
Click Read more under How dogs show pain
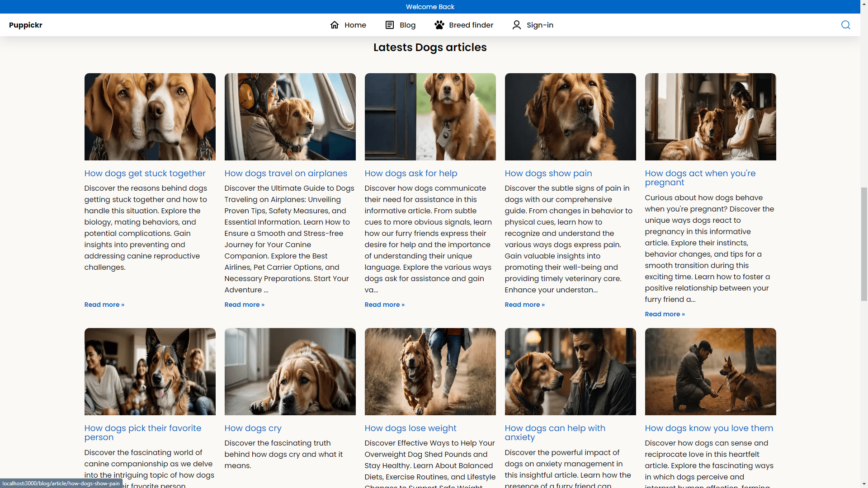[524, 305]
